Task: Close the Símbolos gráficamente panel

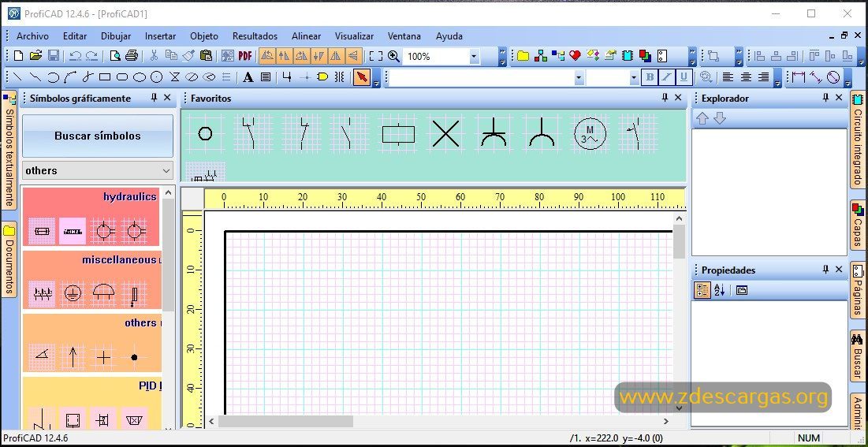Action: point(167,98)
